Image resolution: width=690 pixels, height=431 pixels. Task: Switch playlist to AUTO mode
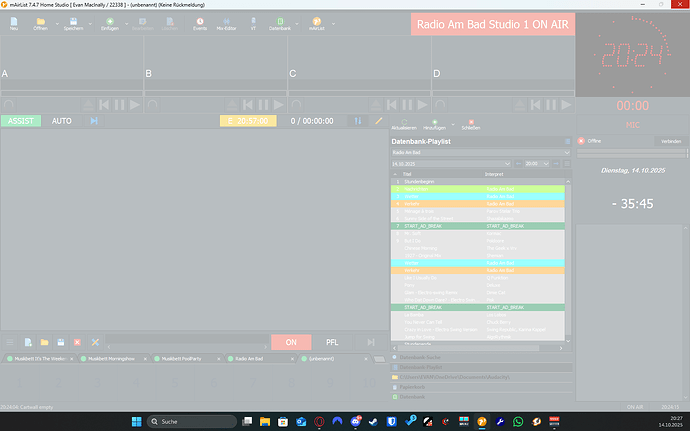click(x=62, y=121)
